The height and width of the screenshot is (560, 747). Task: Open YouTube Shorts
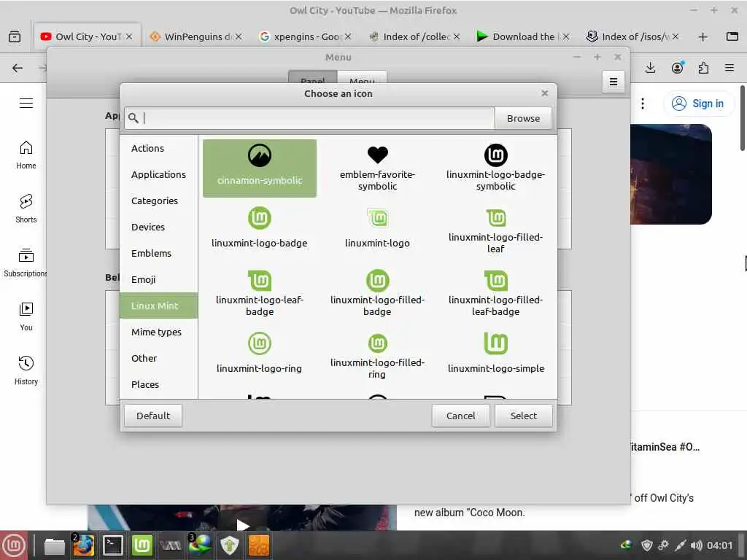[x=26, y=209]
